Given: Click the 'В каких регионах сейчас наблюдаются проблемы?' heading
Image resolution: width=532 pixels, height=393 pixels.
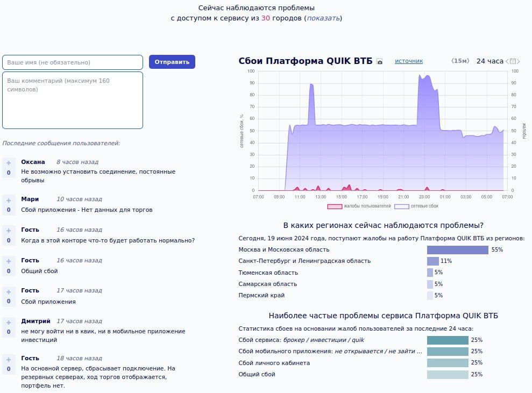Looking at the screenshot, I should click(384, 225).
